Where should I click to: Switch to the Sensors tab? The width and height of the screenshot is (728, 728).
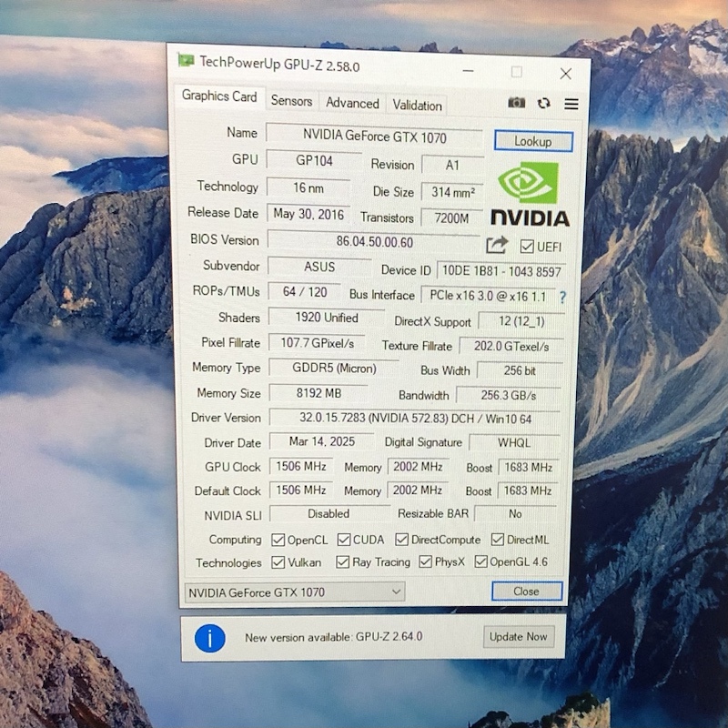pos(291,101)
